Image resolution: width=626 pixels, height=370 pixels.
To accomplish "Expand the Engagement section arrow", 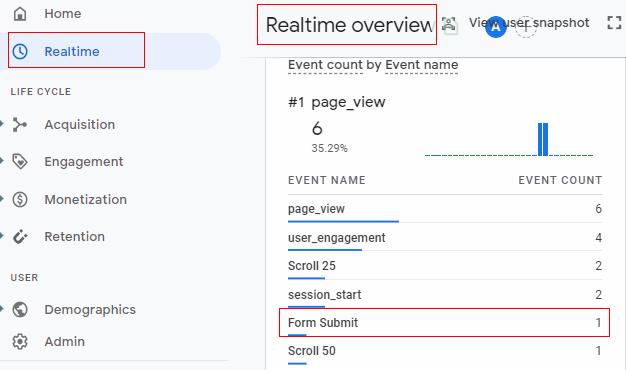I will tap(2, 161).
